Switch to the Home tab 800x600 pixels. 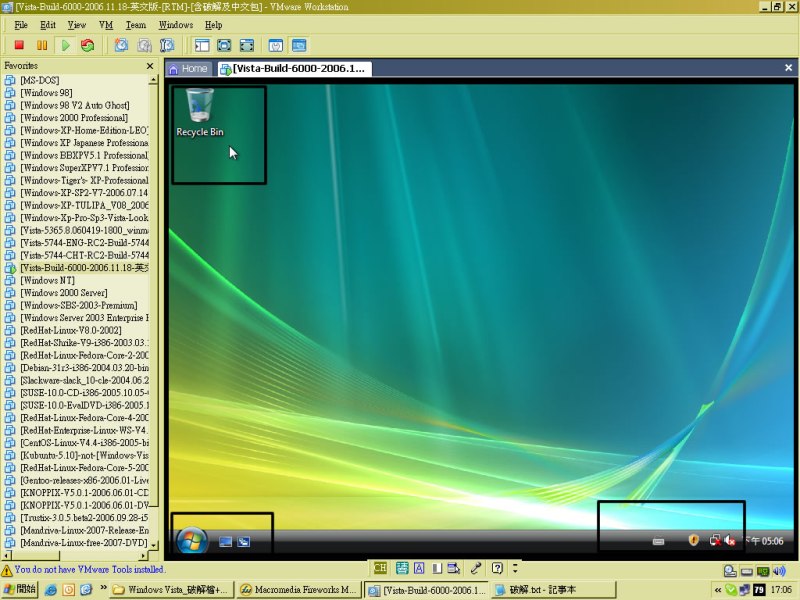pos(188,69)
